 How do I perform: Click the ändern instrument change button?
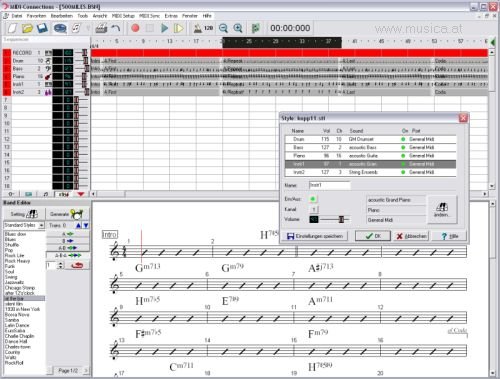(442, 210)
